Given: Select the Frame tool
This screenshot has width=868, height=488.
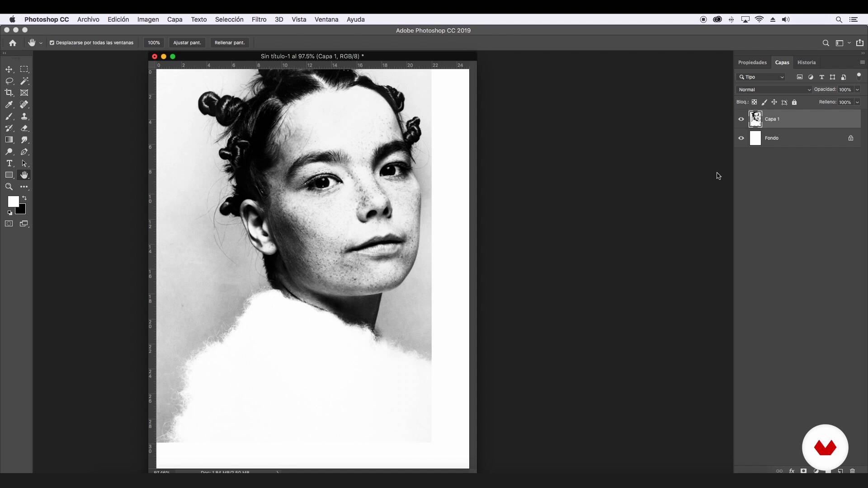Looking at the screenshot, I should 24,93.
